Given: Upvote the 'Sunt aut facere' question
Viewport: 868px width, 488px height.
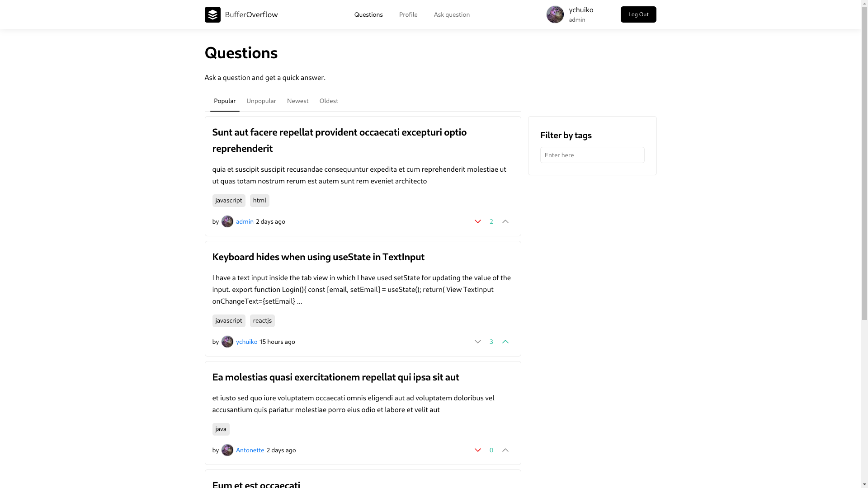Looking at the screenshot, I should 505,221.
